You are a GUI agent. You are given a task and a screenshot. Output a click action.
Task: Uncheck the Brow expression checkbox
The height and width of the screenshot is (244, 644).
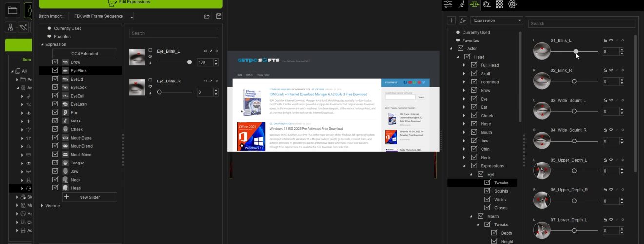[55, 62]
